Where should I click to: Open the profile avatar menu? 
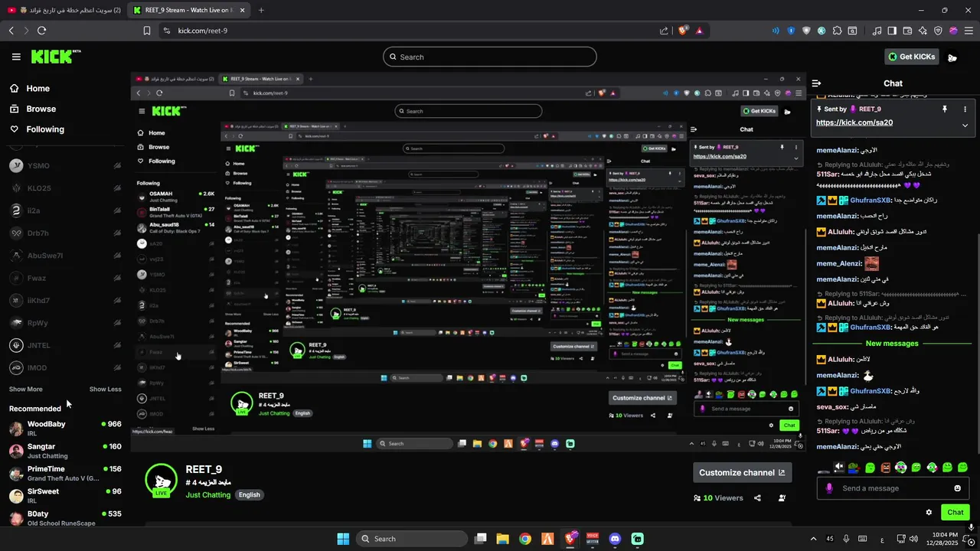952,57
